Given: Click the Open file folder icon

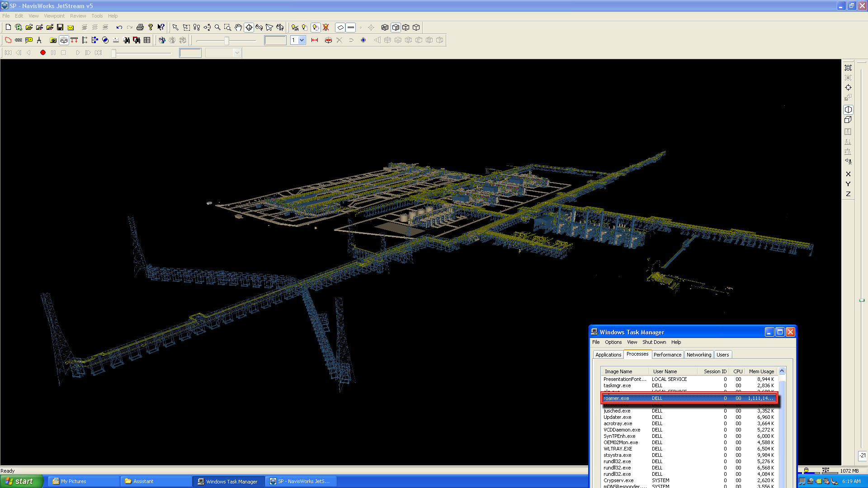Looking at the screenshot, I should coord(29,28).
